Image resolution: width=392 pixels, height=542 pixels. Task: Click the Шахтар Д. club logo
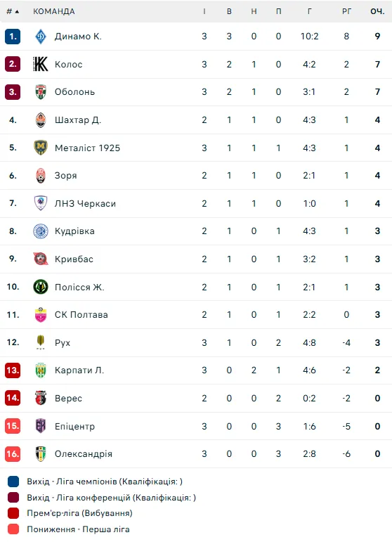[41, 120]
